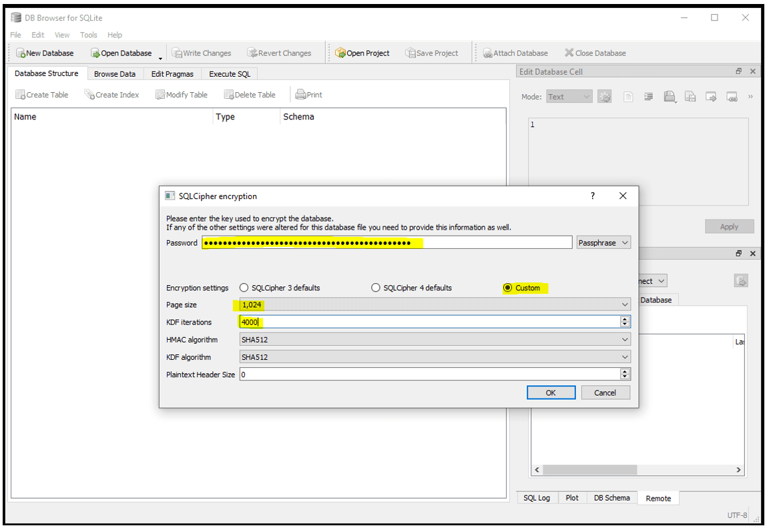Open the File menu
Screen dimensions: 771x532
[16, 35]
